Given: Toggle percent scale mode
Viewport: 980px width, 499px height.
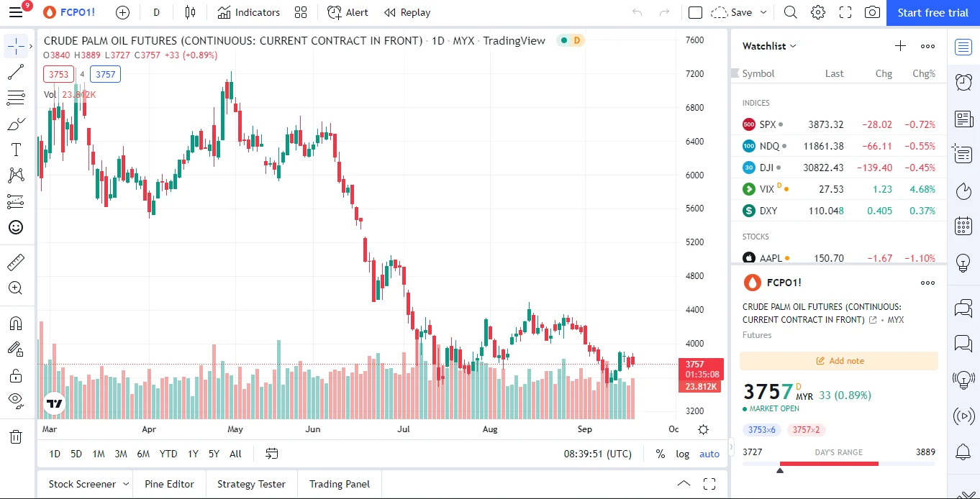Looking at the screenshot, I should [x=661, y=454].
